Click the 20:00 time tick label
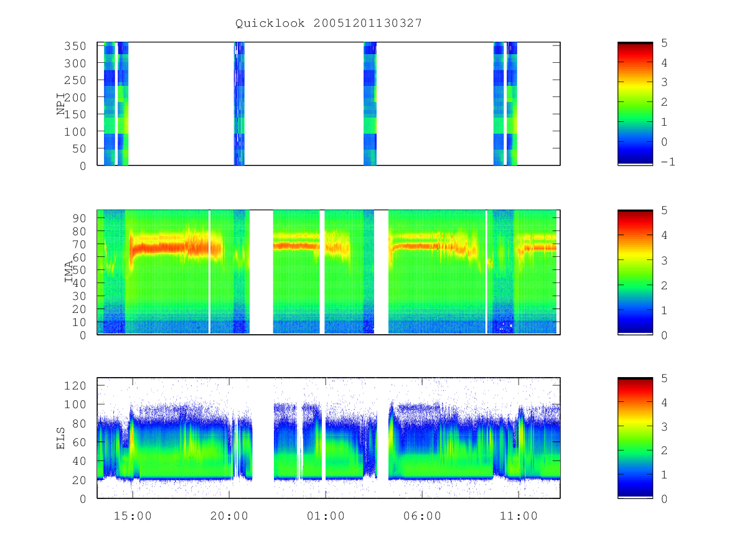 coord(229,516)
